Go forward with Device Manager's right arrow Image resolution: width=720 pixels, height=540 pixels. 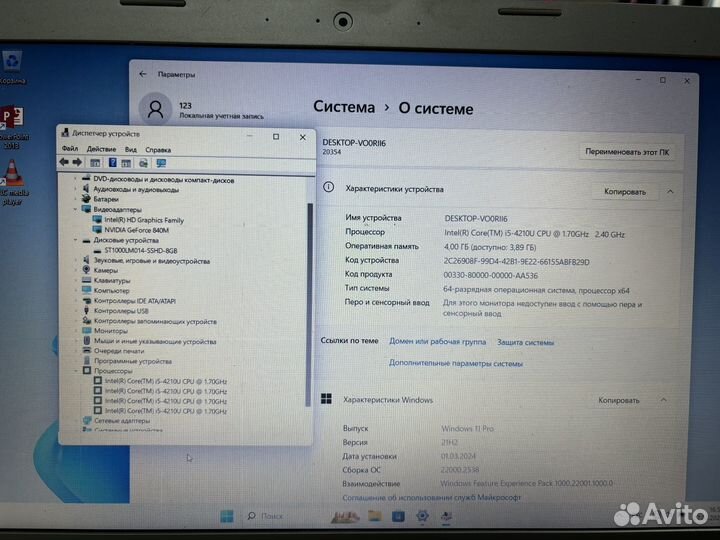click(77, 162)
